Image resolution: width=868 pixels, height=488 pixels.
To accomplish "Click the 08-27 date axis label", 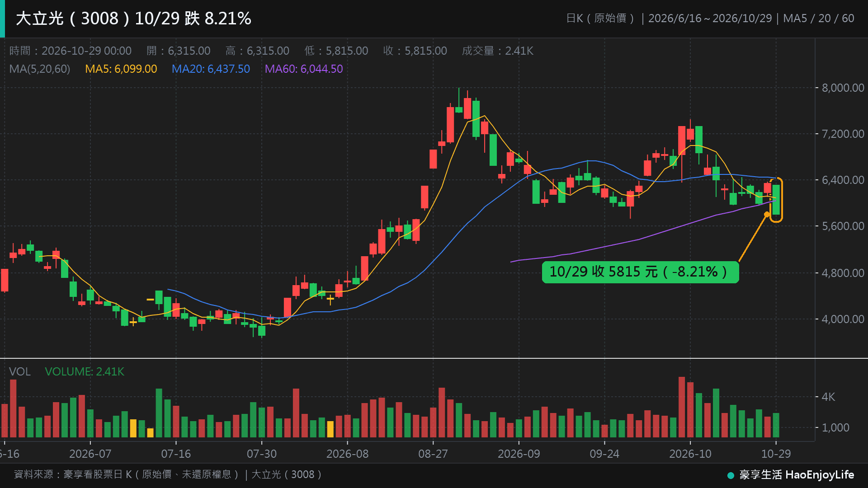I will (433, 454).
